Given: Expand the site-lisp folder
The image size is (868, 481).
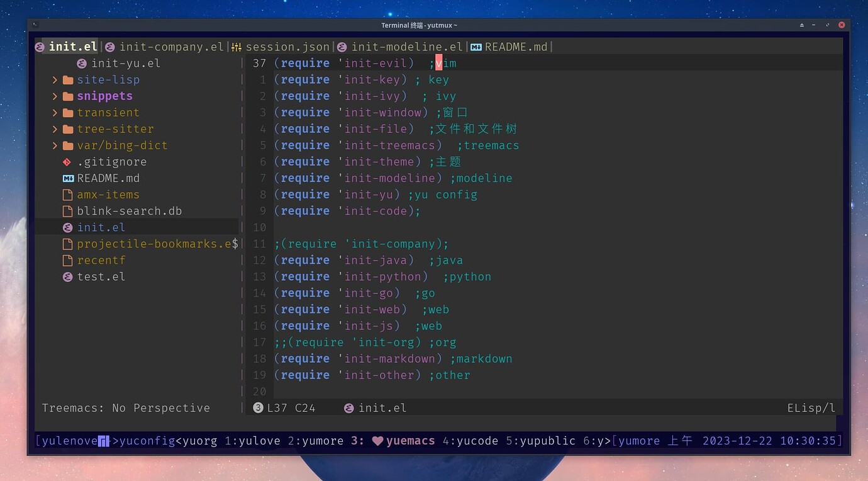Looking at the screenshot, I should point(55,79).
